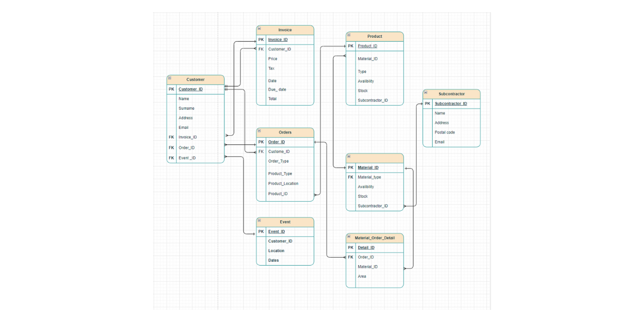Collapse the Invoice entity using its minus box
644x322 pixels.
(x=260, y=30)
